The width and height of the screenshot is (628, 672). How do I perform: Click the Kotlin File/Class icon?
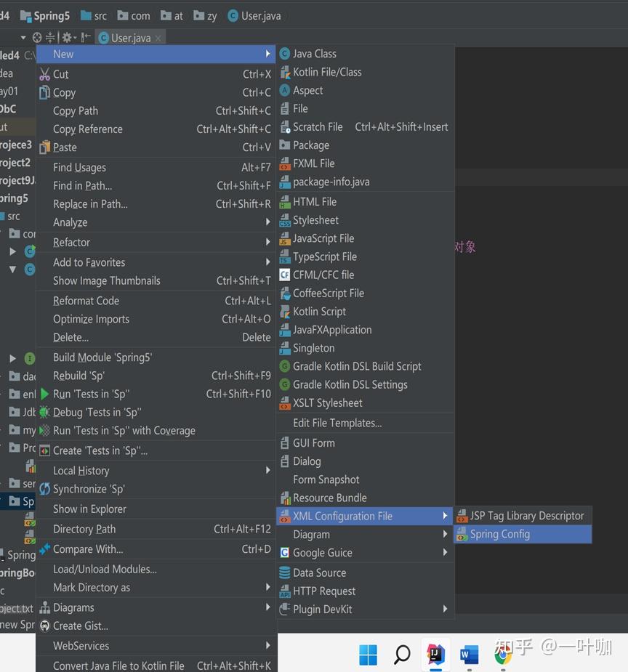click(x=285, y=73)
